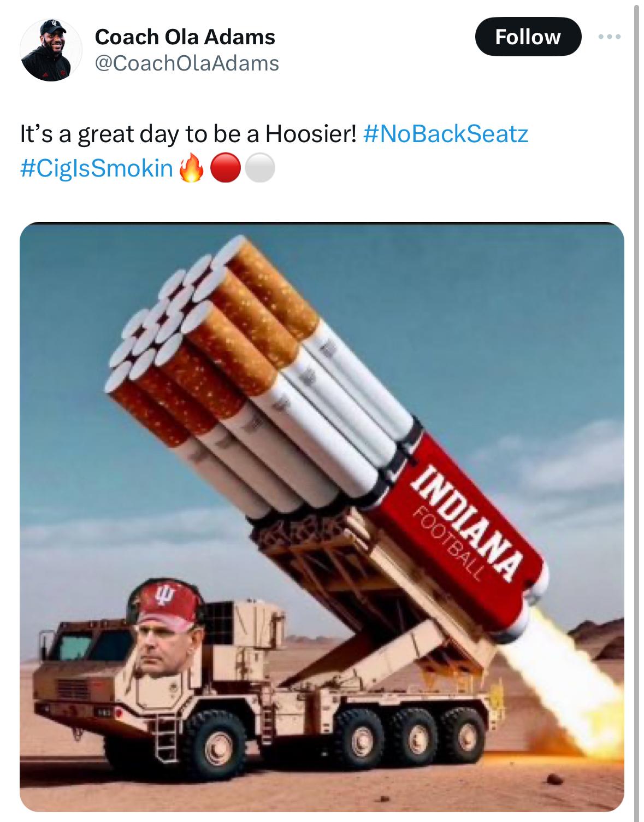644x822 pixels.
Task: Click the white circle emoji
Action: 259,169
